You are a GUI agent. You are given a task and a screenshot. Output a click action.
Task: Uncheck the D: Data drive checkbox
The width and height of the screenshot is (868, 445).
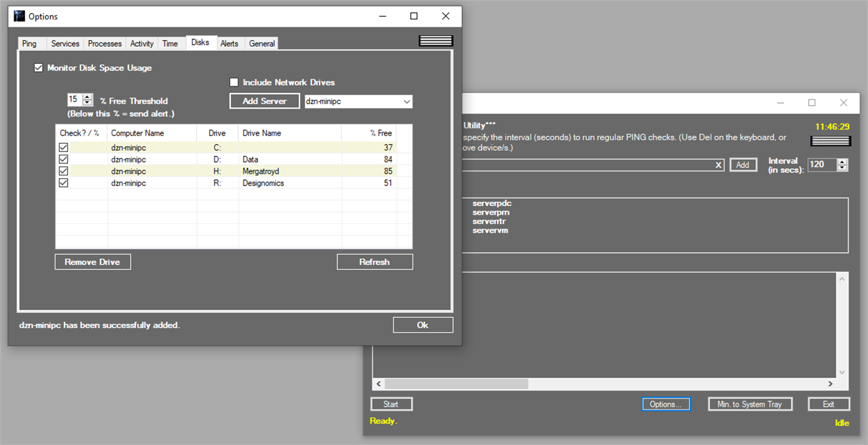63,160
